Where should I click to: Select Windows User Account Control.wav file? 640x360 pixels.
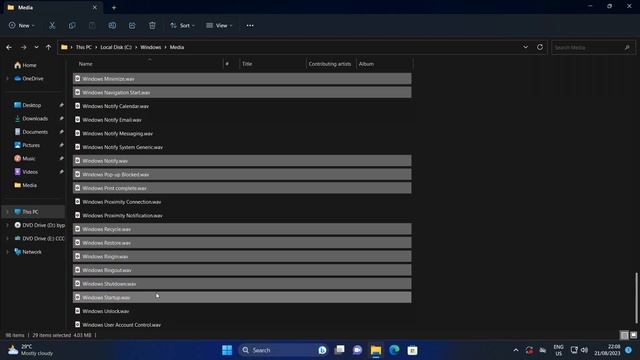(x=242, y=325)
